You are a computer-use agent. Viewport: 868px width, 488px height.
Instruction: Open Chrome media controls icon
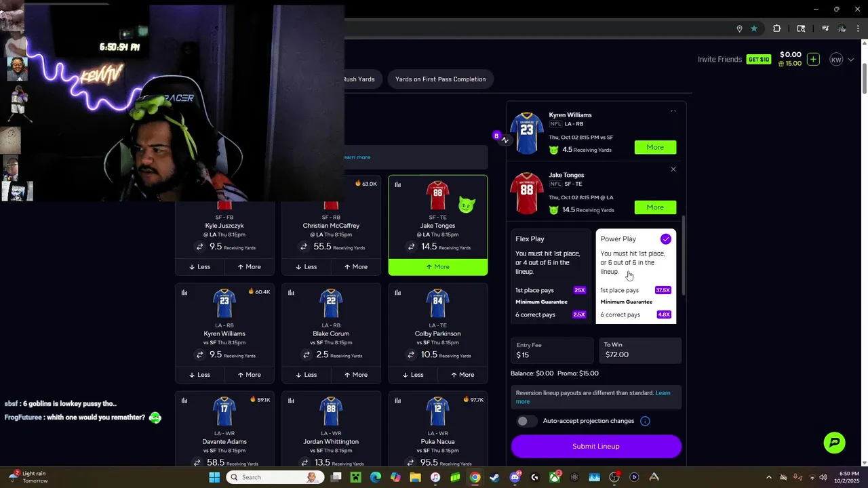click(x=825, y=28)
